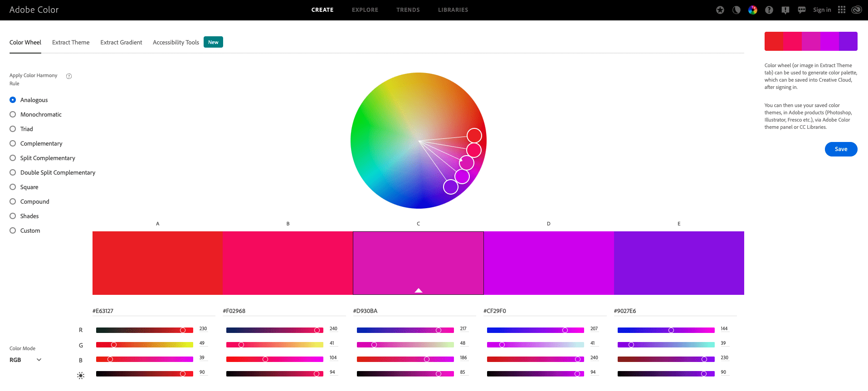Switch to the Color Wheel tab
The height and width of the screenshot is (391, 868).
click(x=25, y=42)
